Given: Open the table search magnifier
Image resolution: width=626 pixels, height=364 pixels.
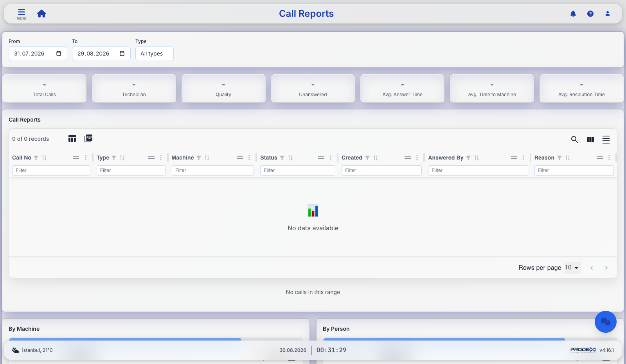Looking at the screenshot, I should [574, 139].
